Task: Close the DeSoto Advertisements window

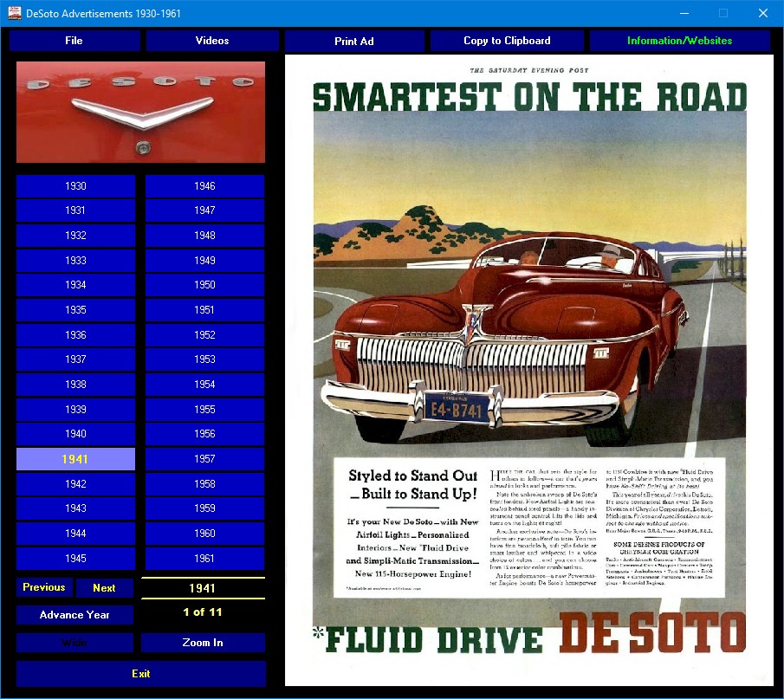Action: click(x=763, y=13)
